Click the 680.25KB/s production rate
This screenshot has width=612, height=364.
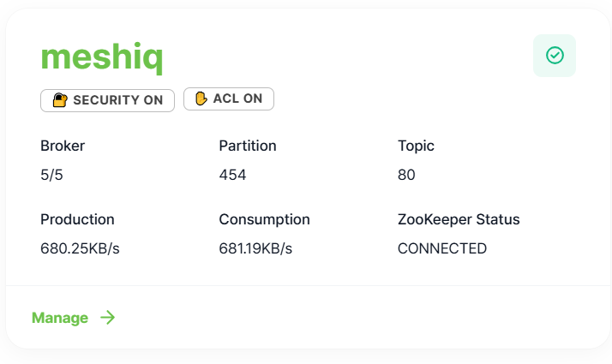tap(80, 248)
